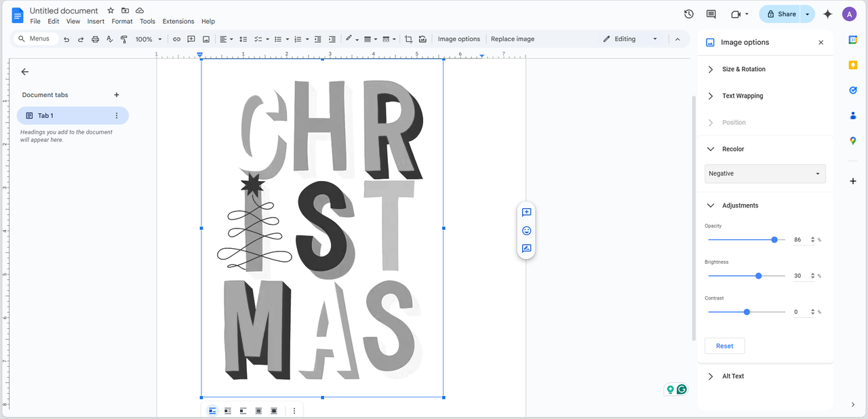Open the Insert menu

(x=96, y=22)
